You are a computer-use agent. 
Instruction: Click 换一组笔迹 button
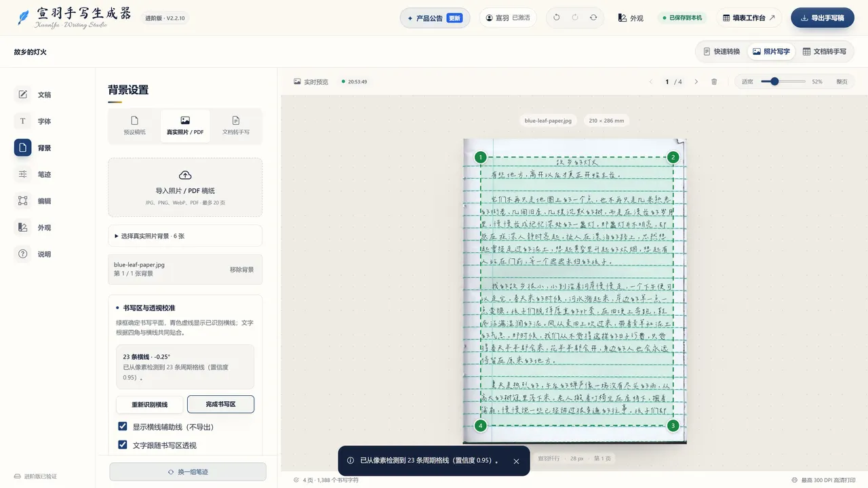pos(188,472)
